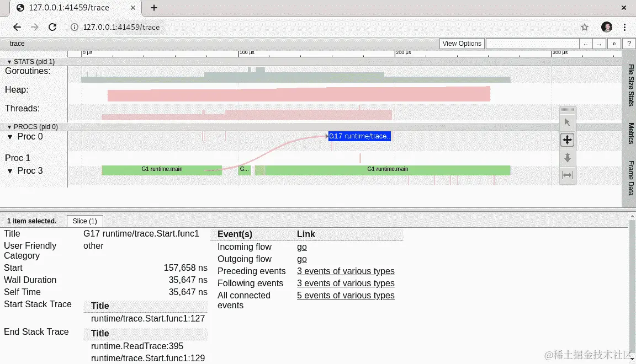Screen dimensions: 636x364
Task: Click the Threads counter track
Action: tap(247, 113)
